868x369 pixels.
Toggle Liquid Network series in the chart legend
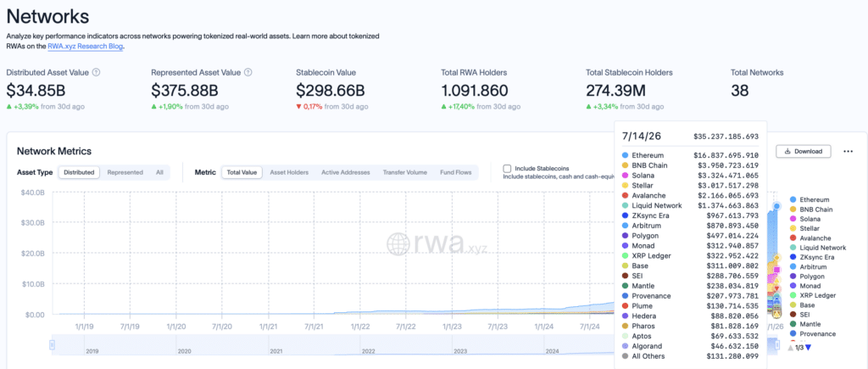coord(818,248)
